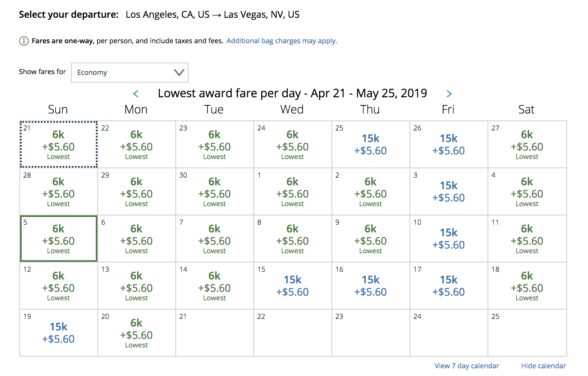Click the info circle icon beside fares notice
This screenshot has width=588, height=376.
(x=24, y=41)
